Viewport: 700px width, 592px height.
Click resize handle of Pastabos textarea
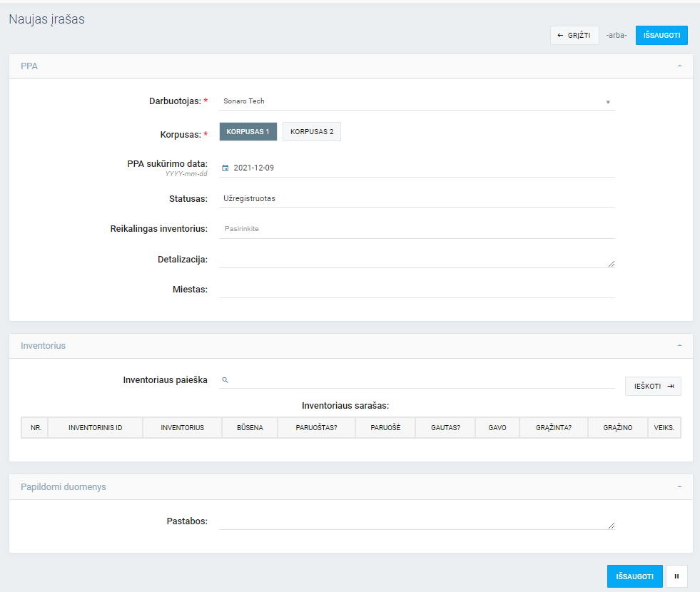611,526
